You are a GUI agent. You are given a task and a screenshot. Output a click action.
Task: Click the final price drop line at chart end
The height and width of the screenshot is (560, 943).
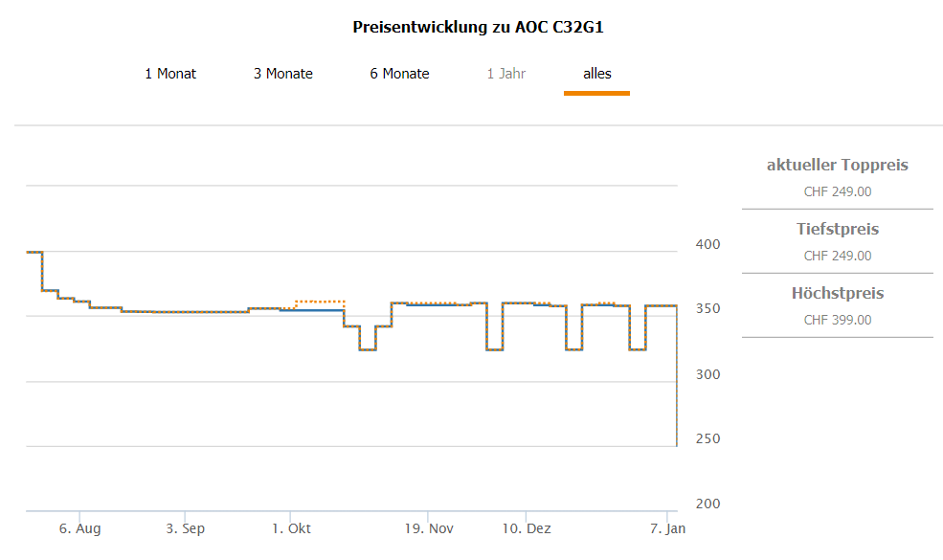(x=677, y=383)
